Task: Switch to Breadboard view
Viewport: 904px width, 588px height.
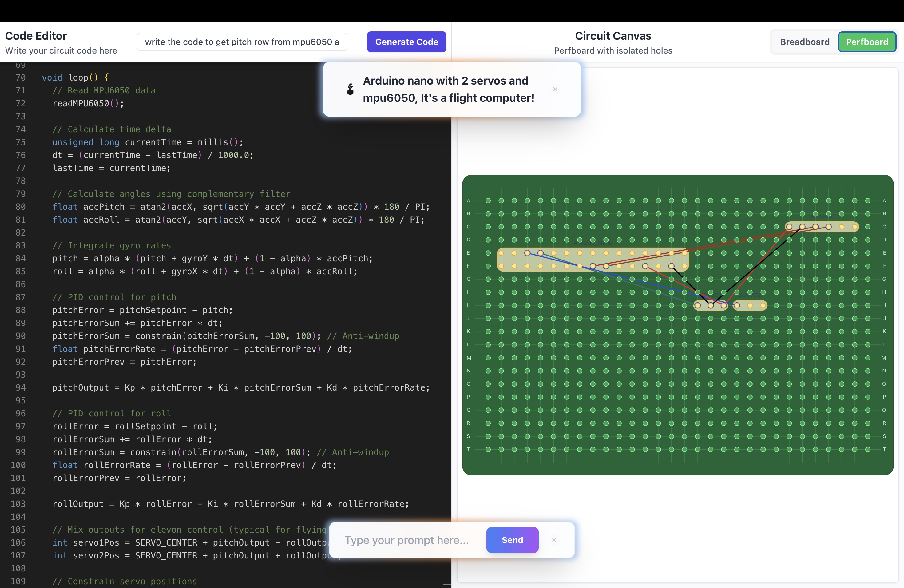Action: [804, 42]
